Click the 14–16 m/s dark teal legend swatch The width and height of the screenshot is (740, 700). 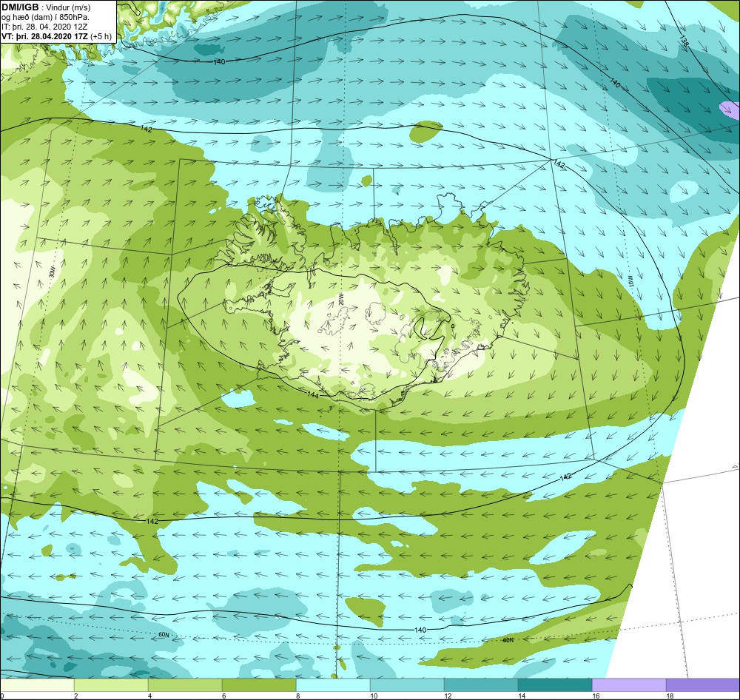555,685
